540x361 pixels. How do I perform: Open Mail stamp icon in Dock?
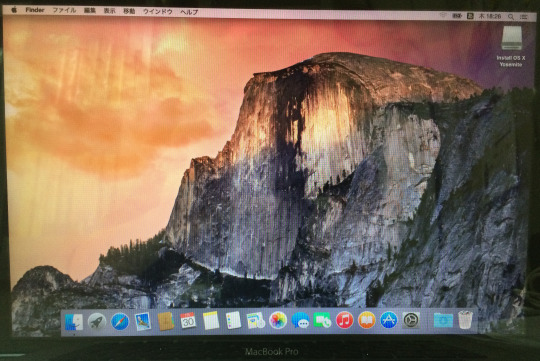[143, 321]
